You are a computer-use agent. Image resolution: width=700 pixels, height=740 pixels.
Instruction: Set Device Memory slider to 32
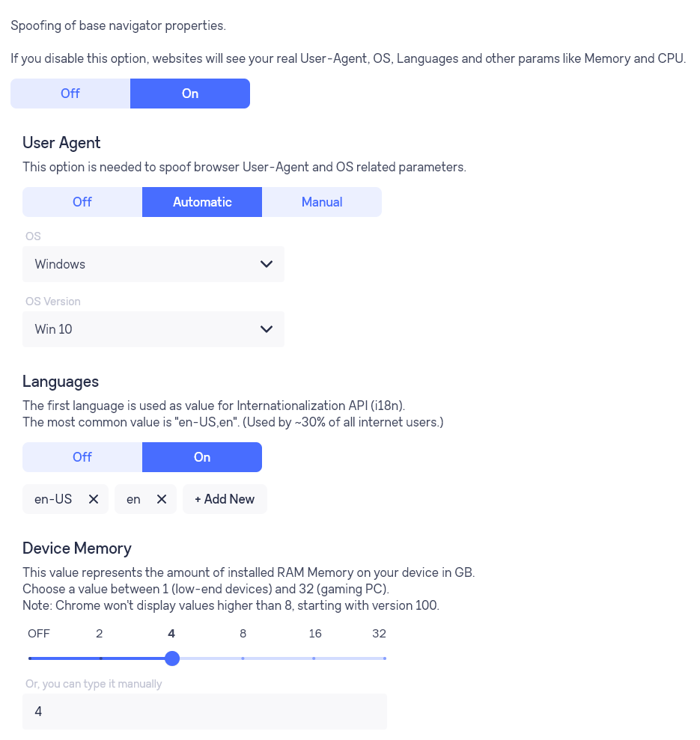point(385,658)
